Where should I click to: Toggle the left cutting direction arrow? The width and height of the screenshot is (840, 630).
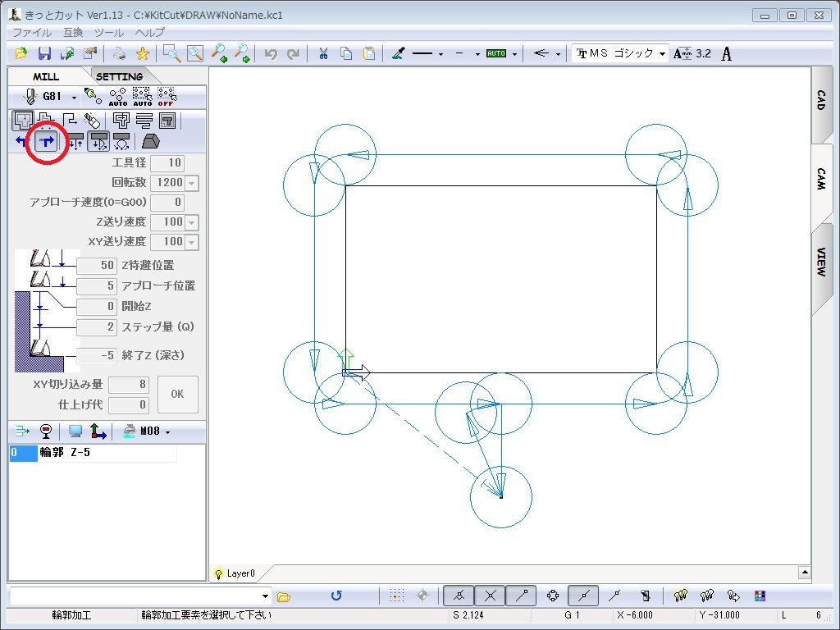click(x=22, y=141)
